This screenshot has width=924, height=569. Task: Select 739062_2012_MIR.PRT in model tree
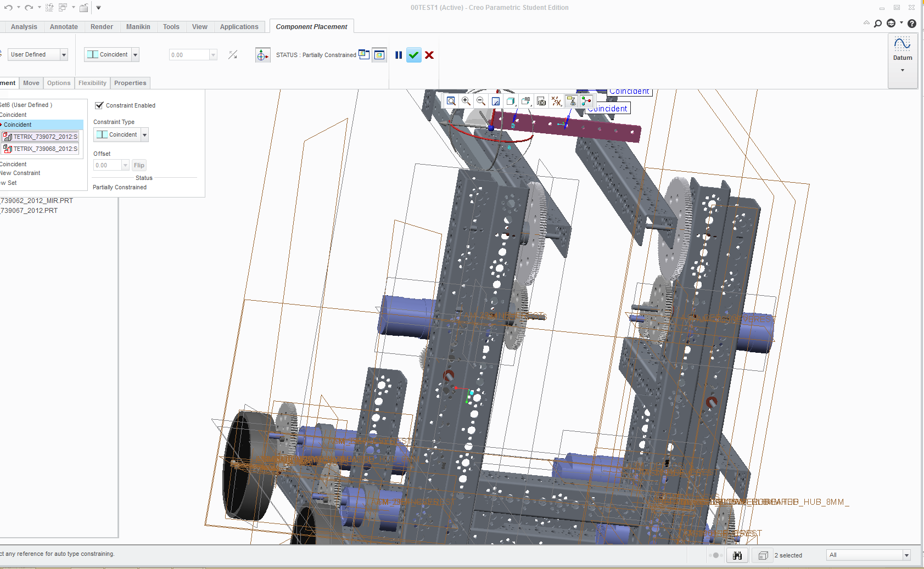click(x=37, y=201)
